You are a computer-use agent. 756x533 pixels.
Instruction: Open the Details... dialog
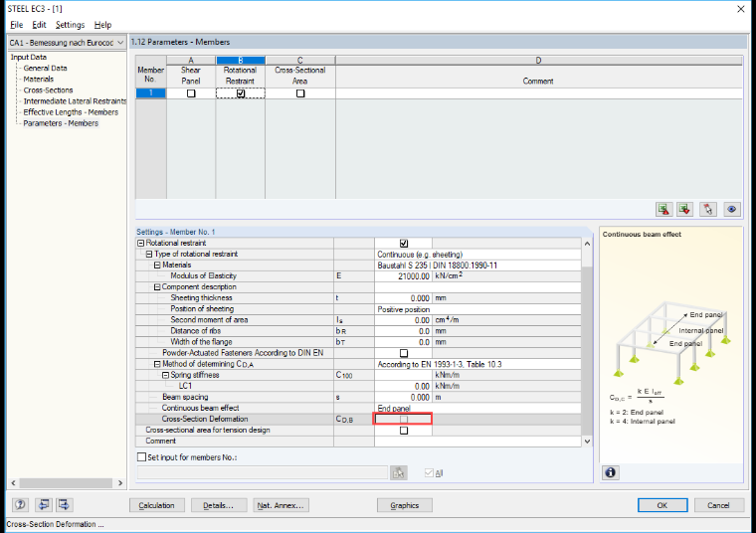click(x=219, y=505)
